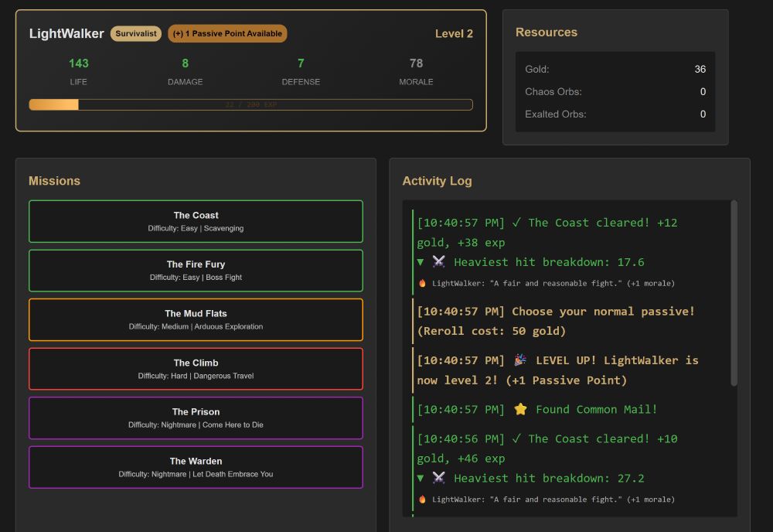Launch The Warden nightmare mission
This screenshot has height=532, width=773.
click(196, 467)
